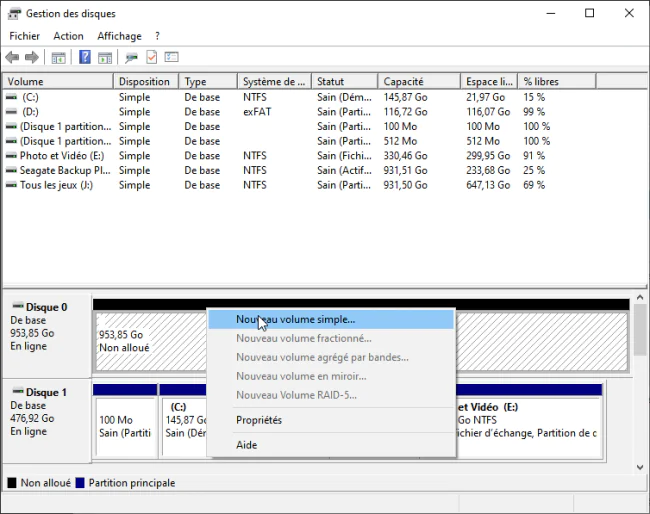Viewport: 650px width, 514px height.
Task: Click disk pane scrollbar up arrow
Action: [640, 298]
